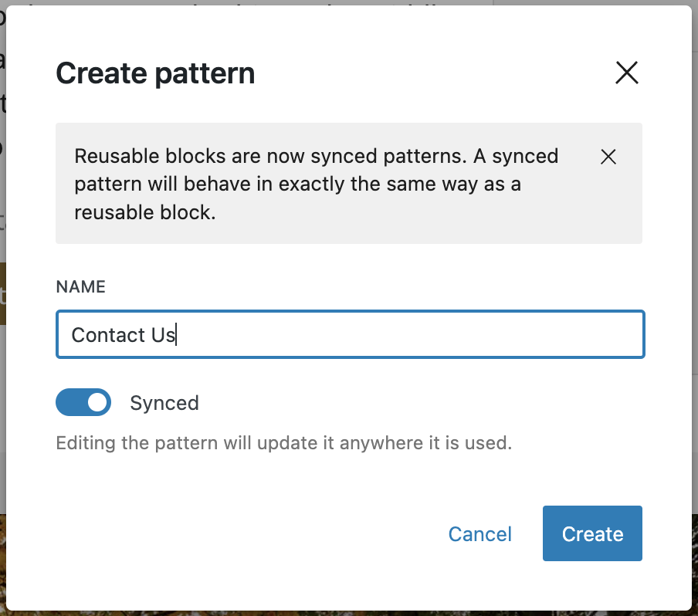This screenshot has width=698, height=616.
Task: Place cursor in Contact Us text
Action: pos(124,335)
